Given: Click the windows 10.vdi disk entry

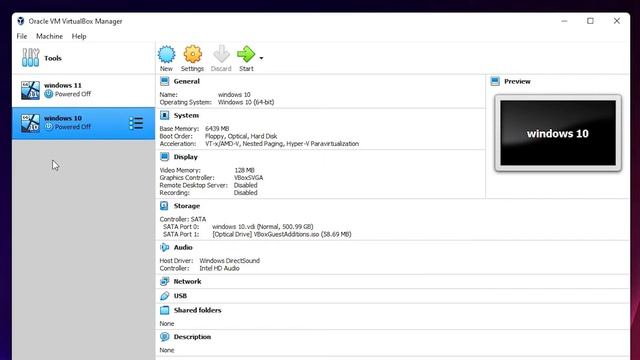Looking at the screenshot, I should coord(262,227).
